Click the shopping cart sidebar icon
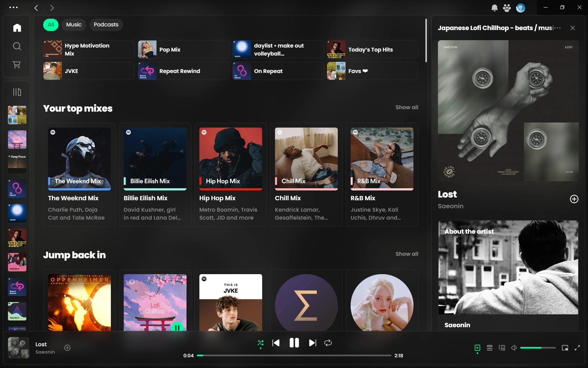 point(17,65)
